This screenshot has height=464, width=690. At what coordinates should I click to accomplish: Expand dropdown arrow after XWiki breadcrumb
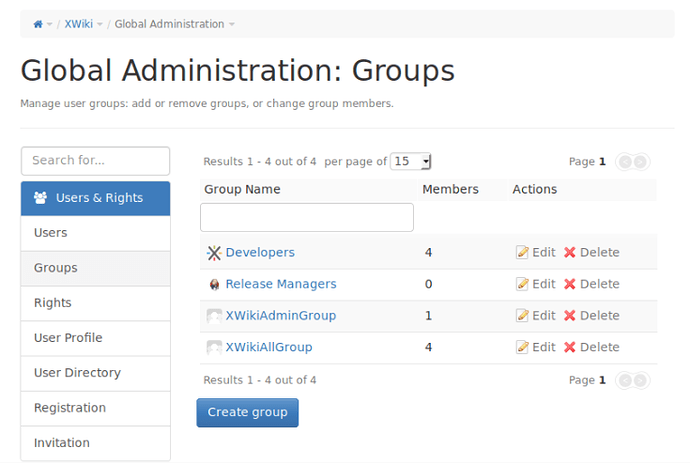[100, 24]
